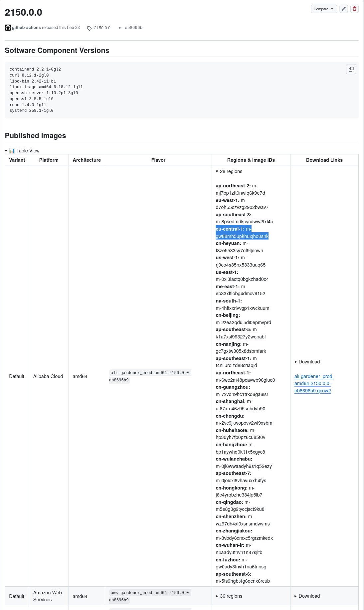This screenshot has width=364, height=610.
Task: Click the highlighted eu-central-1 image ID
Action: [x=242, y=233]
